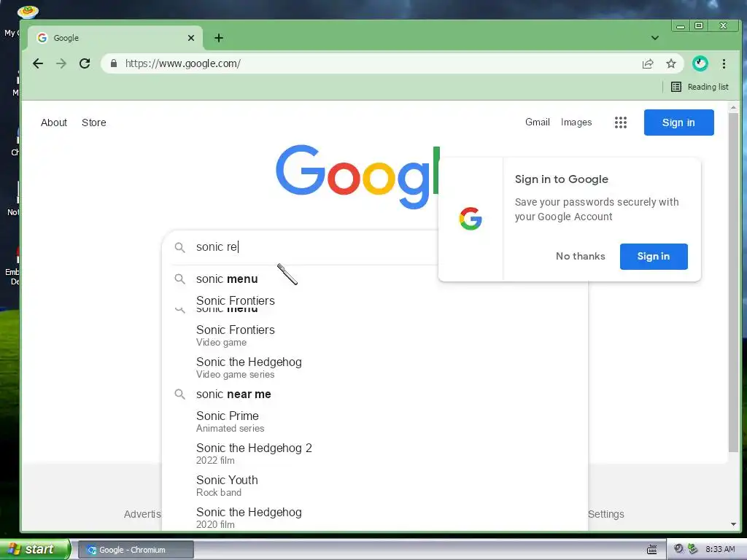
Task: Click the page scroll-up arrow
Action: 733,108
